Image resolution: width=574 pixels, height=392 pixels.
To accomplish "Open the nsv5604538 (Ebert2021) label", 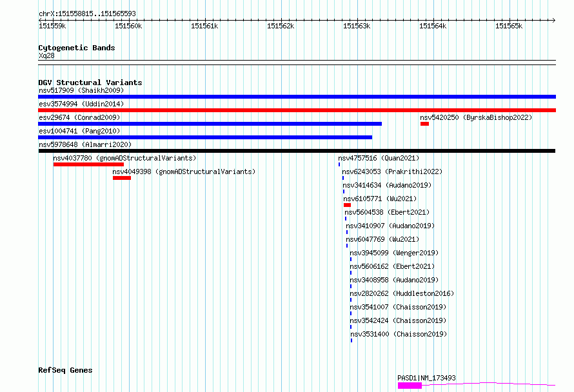I will point(388,212).
